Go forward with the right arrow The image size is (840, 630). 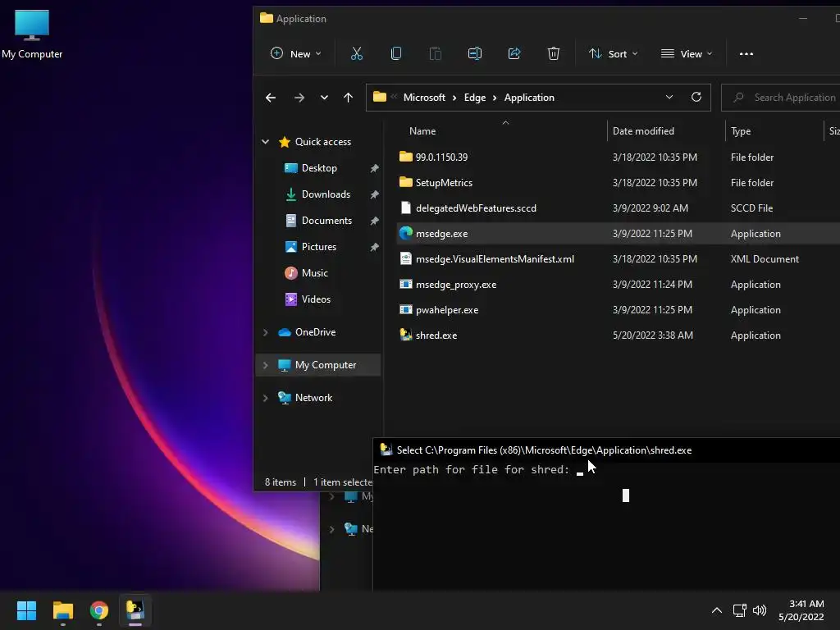tap(299, 98)
